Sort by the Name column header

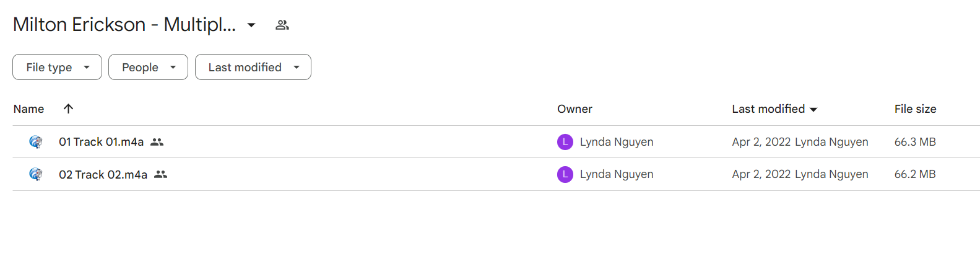click(28, 109)
